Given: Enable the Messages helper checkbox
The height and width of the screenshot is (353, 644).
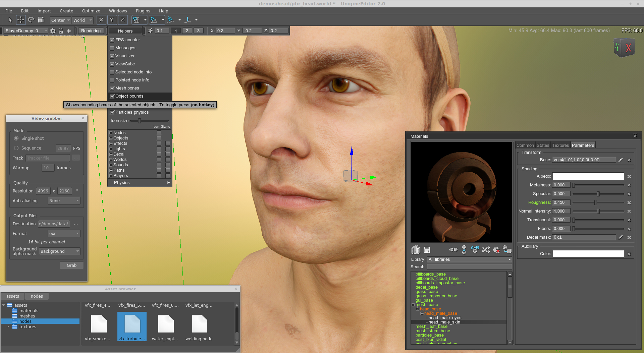Looking at the screenshot, I should click(112, 48).
